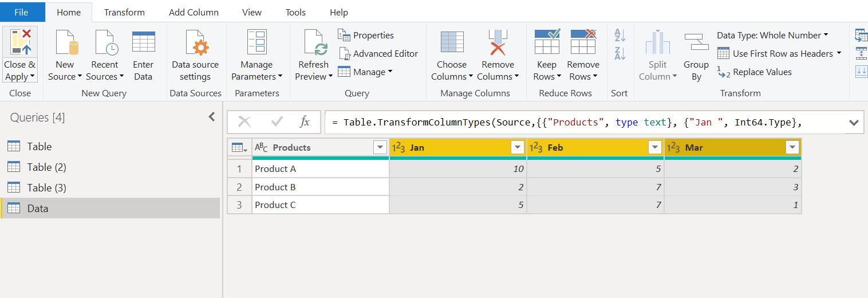Switch to the Tools tab
Viewport: 868px width, 298px height.
click(x=295, y=12)
